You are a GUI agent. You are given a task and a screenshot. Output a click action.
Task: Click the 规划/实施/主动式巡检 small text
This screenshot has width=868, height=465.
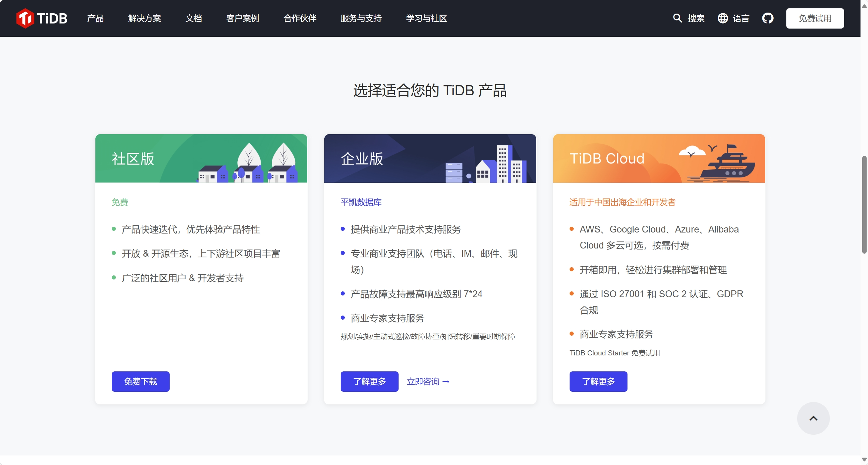click(x=428, y=337)
